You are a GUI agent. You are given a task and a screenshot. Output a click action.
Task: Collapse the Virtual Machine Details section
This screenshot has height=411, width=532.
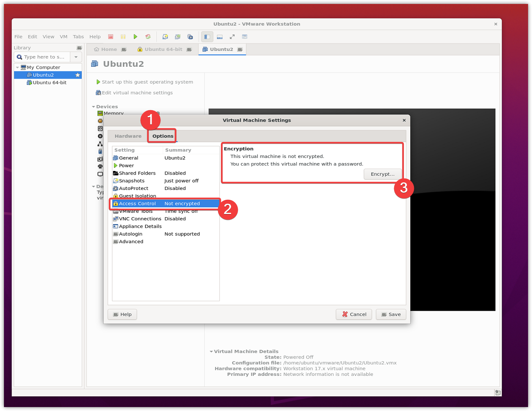point(211,351)
